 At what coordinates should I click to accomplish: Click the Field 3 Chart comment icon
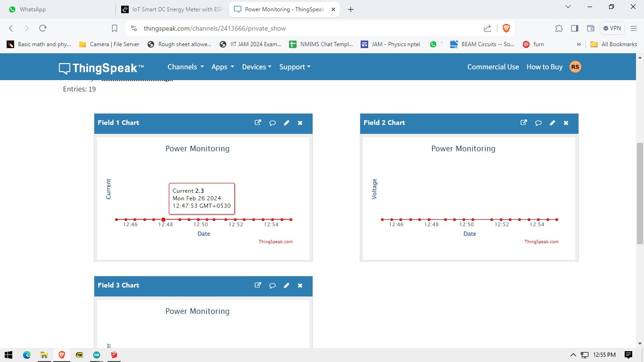click(x=272, y=286)
